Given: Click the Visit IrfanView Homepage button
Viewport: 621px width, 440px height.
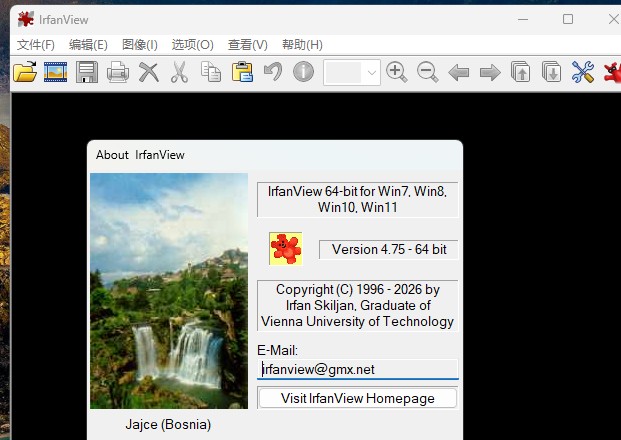Looking at the screenshot, I should click(x=358, y=398).
